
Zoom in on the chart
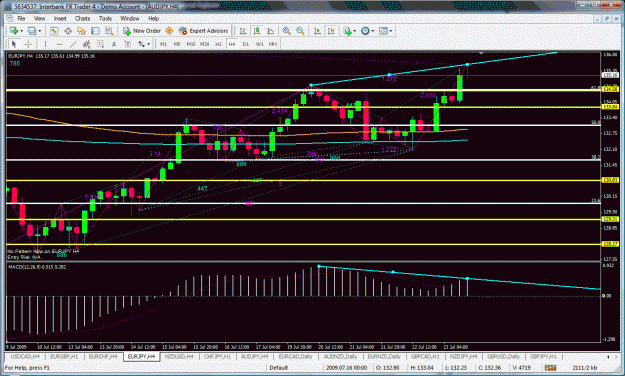click(x=286, y=31)
